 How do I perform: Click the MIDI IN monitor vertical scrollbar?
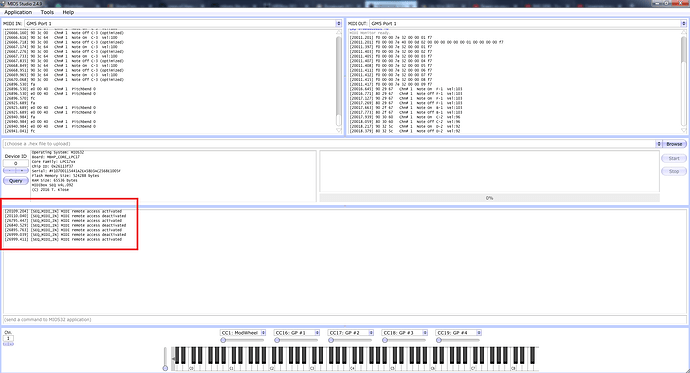point(338,81)
